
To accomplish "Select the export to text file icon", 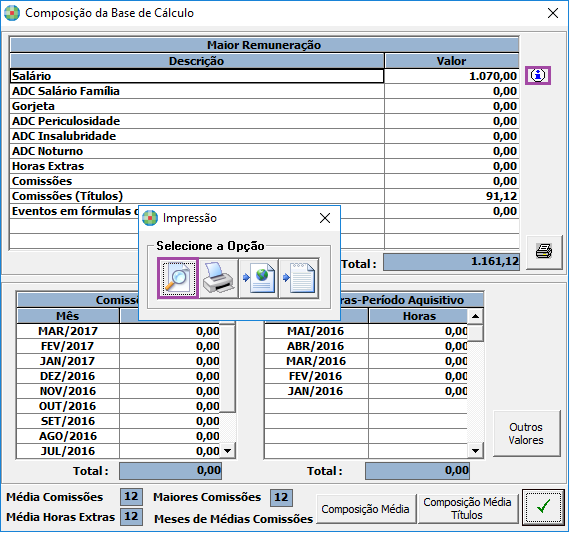I will (299, 279).
